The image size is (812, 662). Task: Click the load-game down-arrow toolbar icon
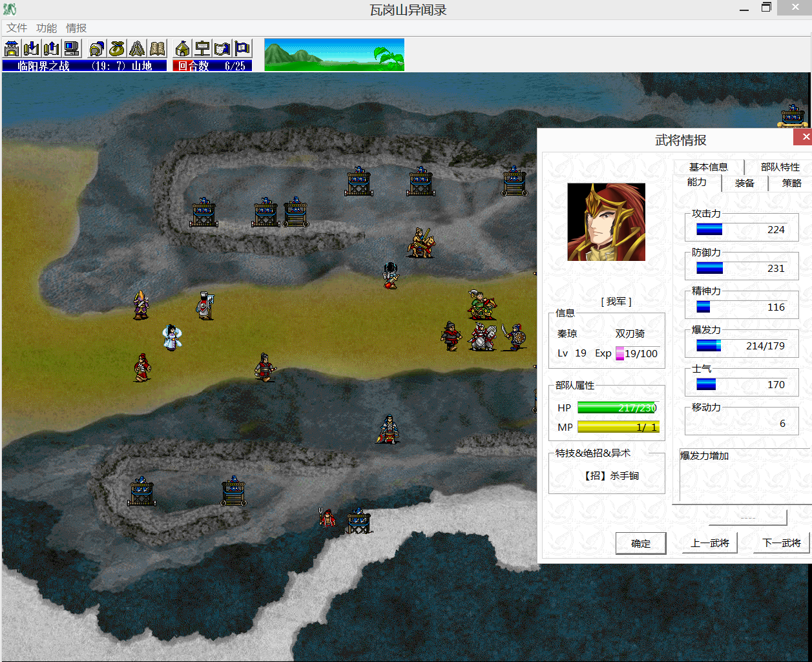(x=32, y=48)
